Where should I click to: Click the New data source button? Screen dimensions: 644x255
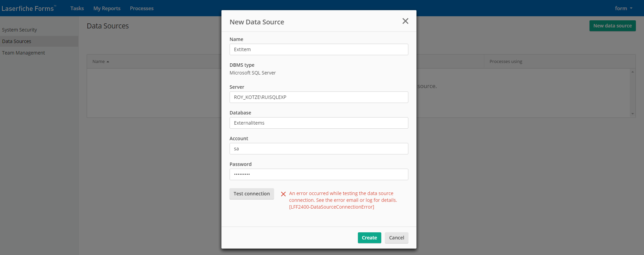point(612,26)
